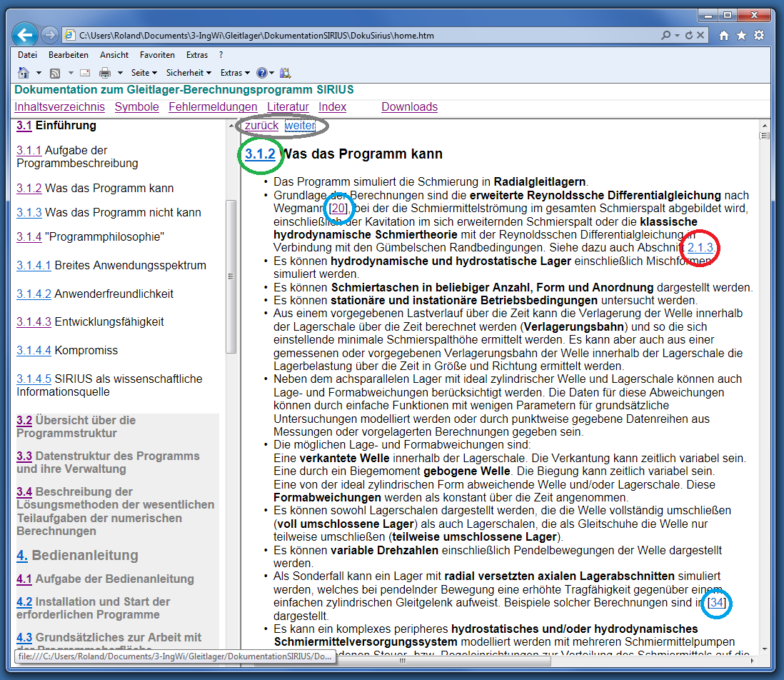784x680 pixels.
Task: Click the command bar Home page icon
Action: pos(24,73)
